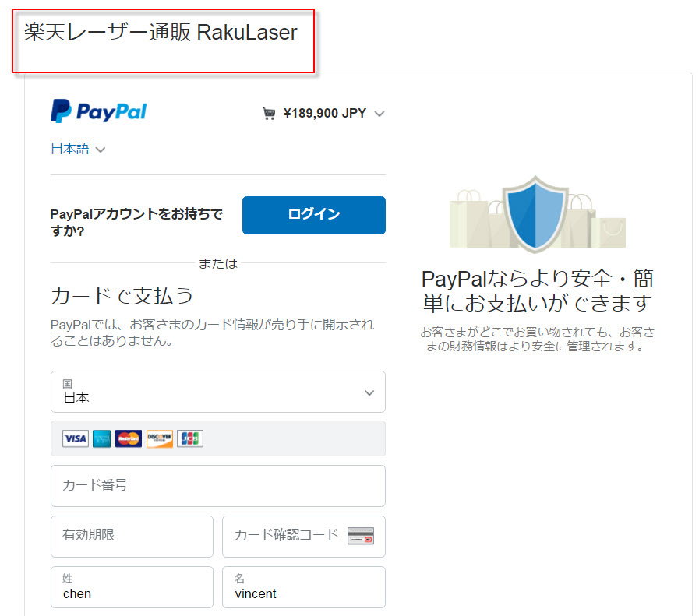The image size is (699, 616).
Task: Click the 名 field containing vincent
Action: (x=304, y=587)
